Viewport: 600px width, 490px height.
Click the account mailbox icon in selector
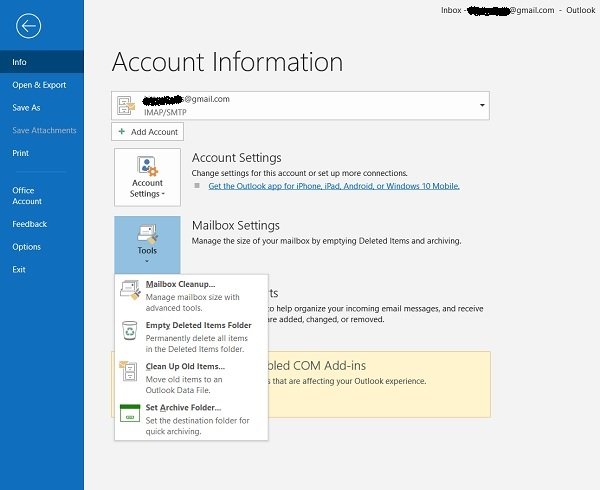pyautogui.click(x=126, y=106)
